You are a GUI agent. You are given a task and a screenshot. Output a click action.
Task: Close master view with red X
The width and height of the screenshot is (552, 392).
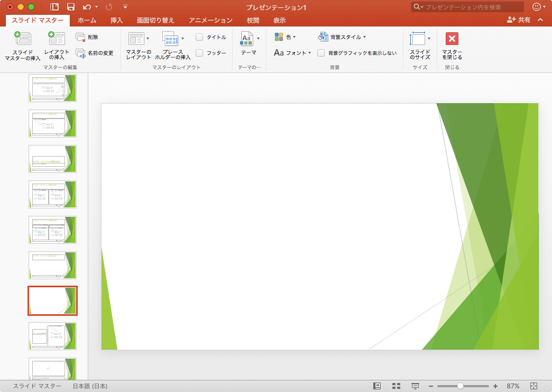point(452,39)
